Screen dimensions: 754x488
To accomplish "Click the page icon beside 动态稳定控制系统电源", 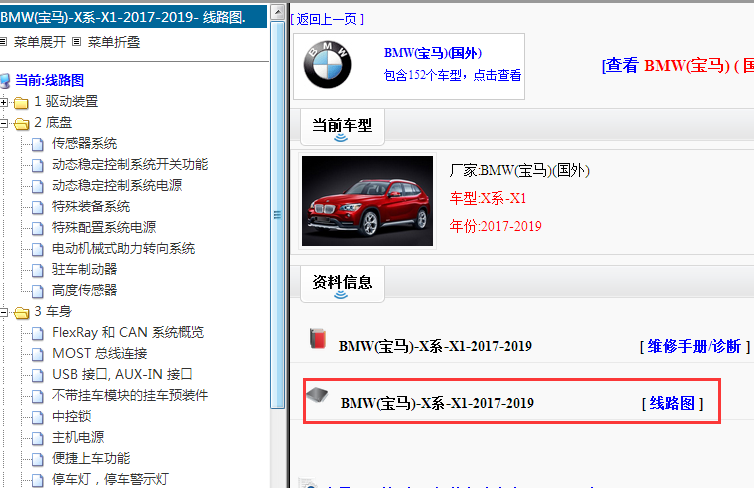I will pos(38,186).
